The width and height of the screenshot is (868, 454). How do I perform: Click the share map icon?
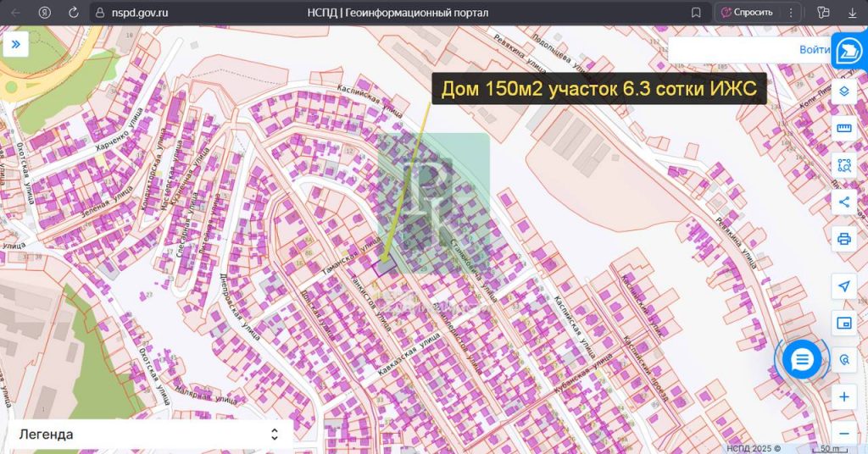tap(843, 202)
